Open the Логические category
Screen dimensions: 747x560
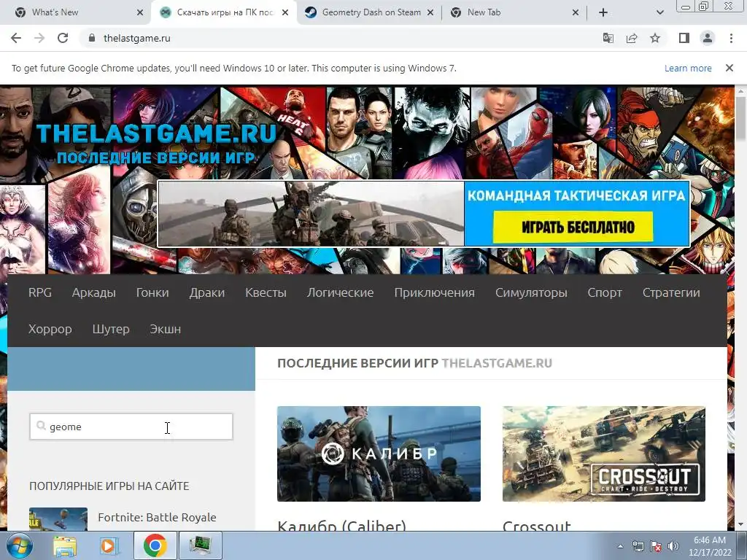pos(340,292)
